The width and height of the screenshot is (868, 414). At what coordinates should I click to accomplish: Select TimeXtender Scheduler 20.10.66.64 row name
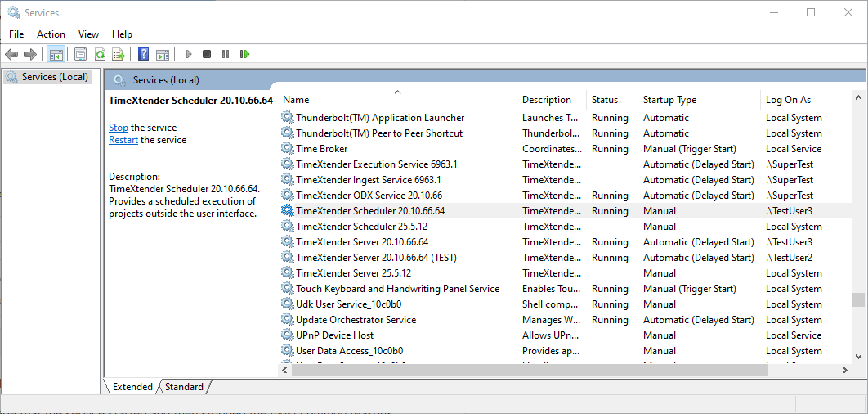[370, 210]
